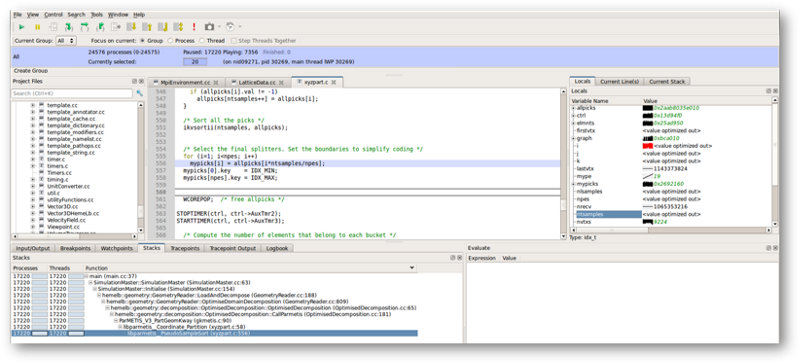Viewport: 800px width, 364px height.
Task: Close the Locals panel
Action: [x=774, y=91]
